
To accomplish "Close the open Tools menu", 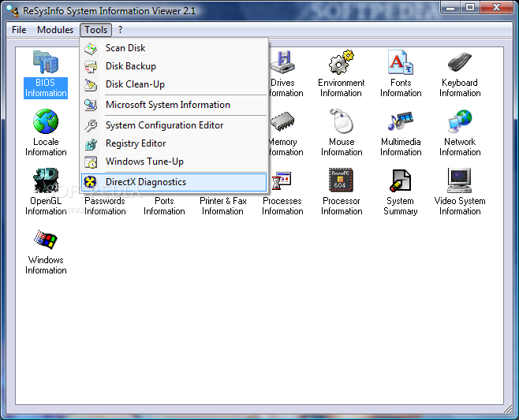I will pos(96,30).
